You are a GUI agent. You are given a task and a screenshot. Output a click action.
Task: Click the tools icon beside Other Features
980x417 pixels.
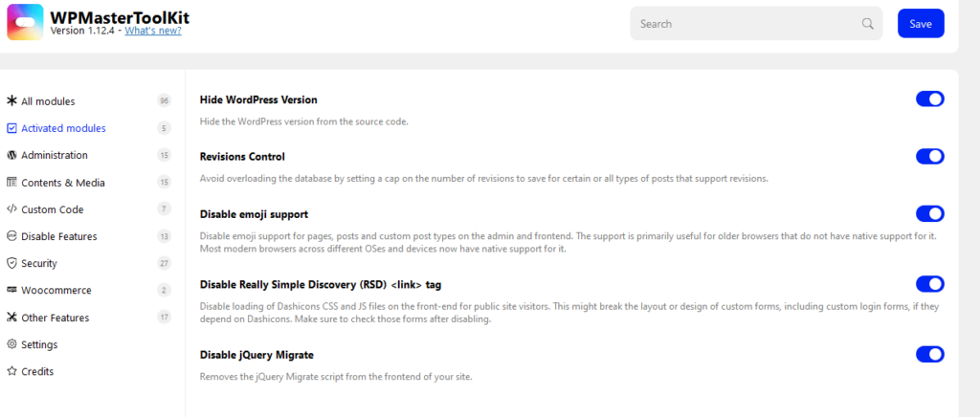11,318
